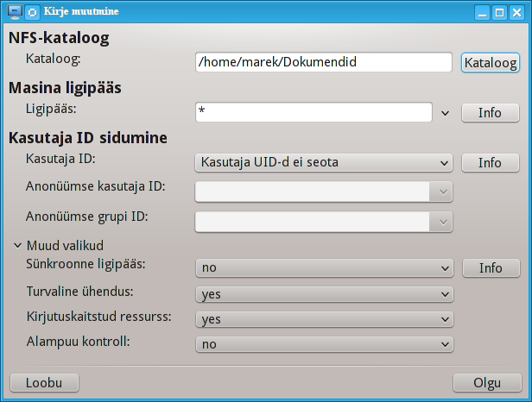
Task: Open the Turvaline ühendus dropdown
Action: [325, 294]
